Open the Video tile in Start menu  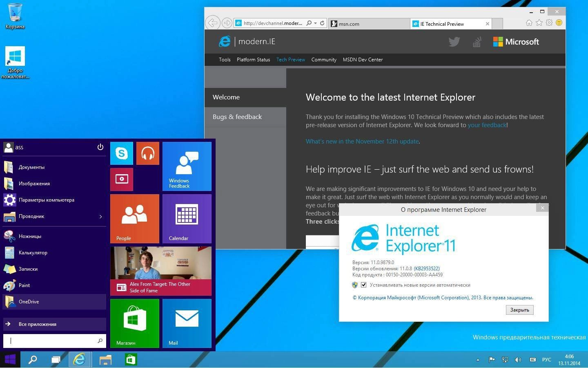(122, 180)
